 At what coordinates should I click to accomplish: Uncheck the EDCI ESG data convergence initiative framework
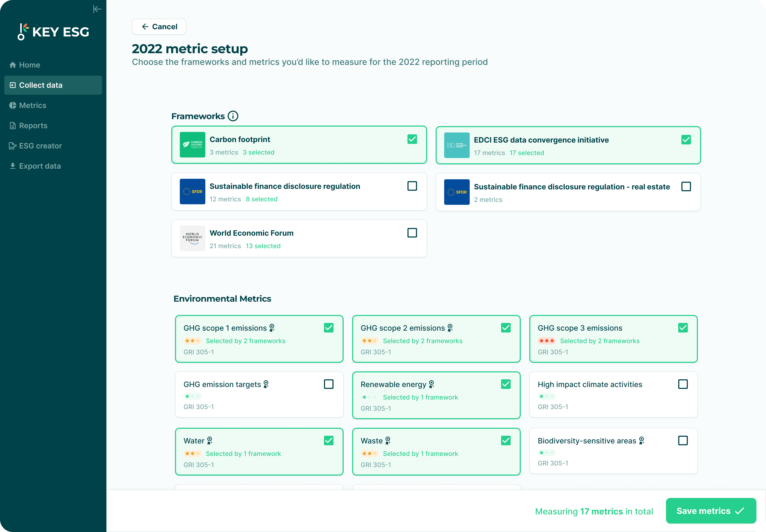point(686,139)
